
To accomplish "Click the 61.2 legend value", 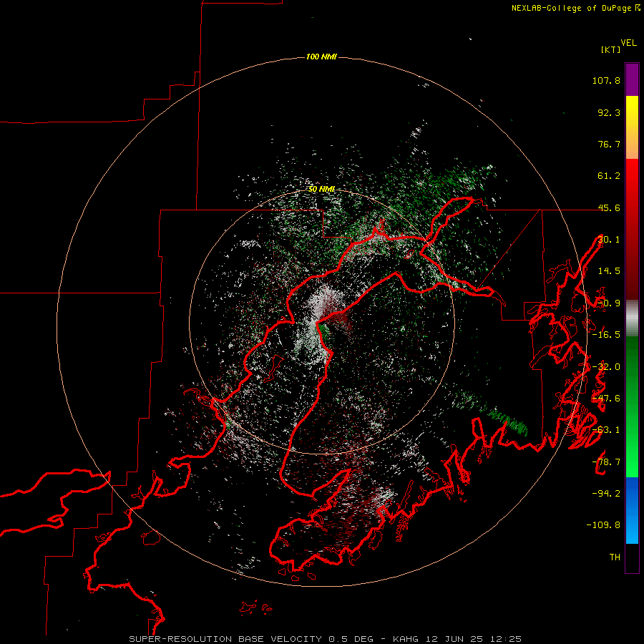I will (x=609, y=176).
